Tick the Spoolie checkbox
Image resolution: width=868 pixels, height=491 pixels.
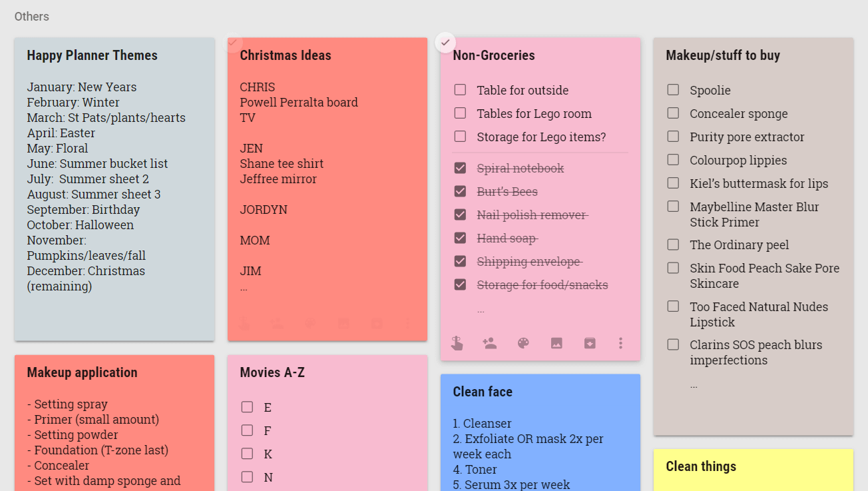coord(673,90)
